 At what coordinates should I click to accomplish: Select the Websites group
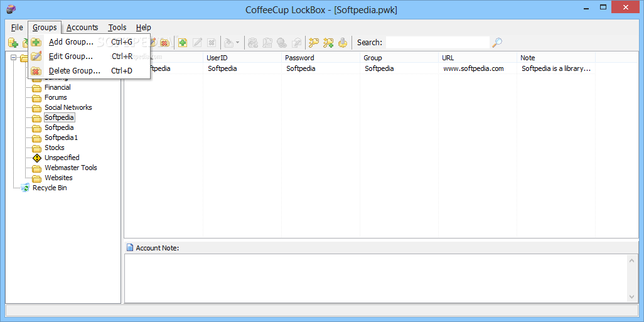[58, 178]
